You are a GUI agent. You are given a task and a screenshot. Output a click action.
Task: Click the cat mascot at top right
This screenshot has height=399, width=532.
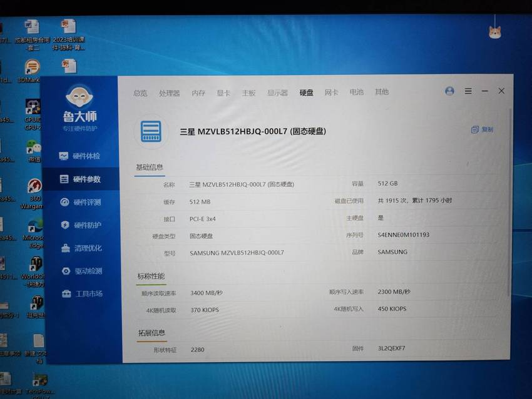(x=495, y=32)
